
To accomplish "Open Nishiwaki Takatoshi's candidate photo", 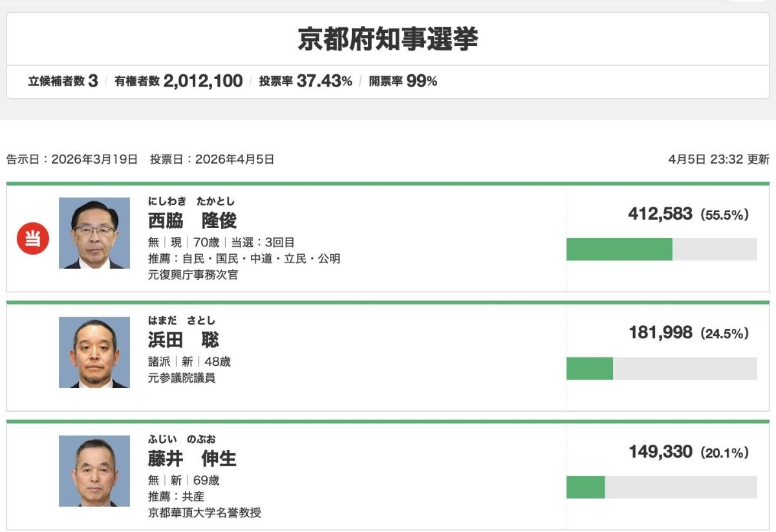I will tap(94, 233).
